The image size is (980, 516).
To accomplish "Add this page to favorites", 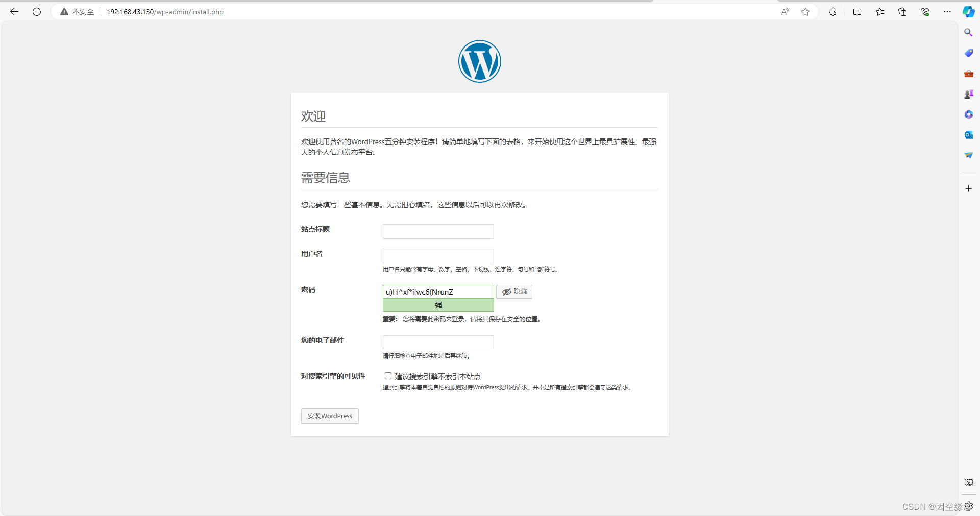I will [805, 11].
